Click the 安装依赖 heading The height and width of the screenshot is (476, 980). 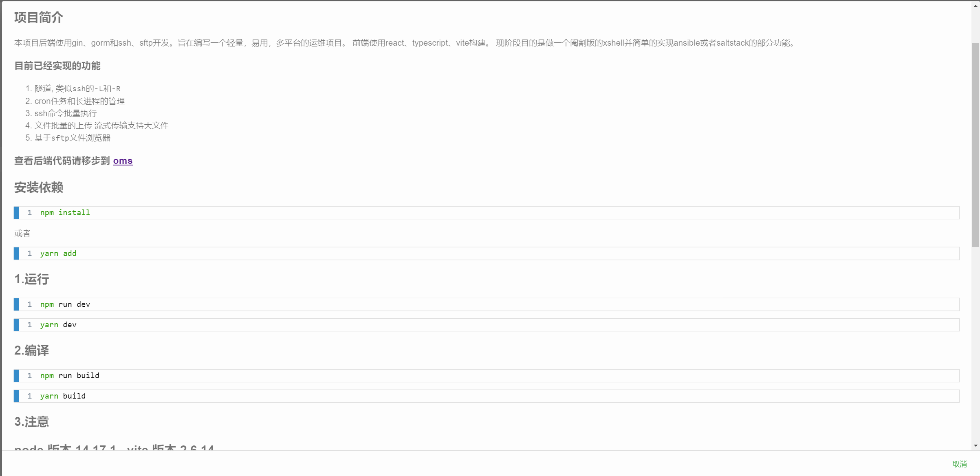point(39,188)
